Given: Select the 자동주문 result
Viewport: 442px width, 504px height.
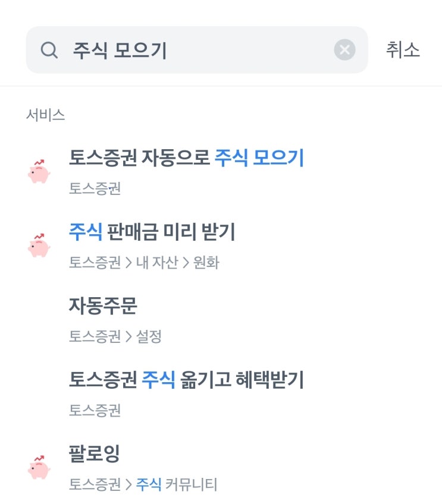Looking at the screenshot, I should pyautogui.click(x=103, y=306).
